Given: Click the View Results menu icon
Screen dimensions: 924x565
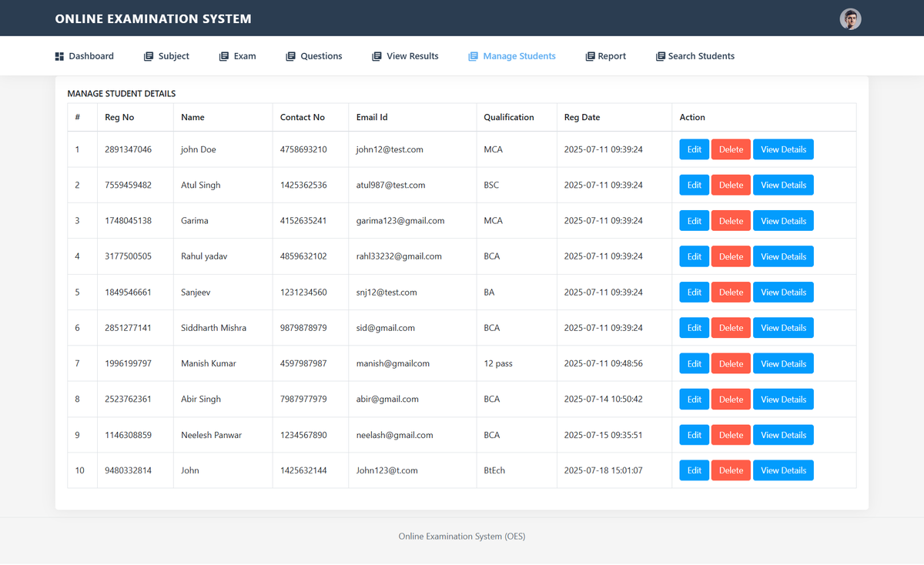Looking at the screenshot, I should coord(377,56).
